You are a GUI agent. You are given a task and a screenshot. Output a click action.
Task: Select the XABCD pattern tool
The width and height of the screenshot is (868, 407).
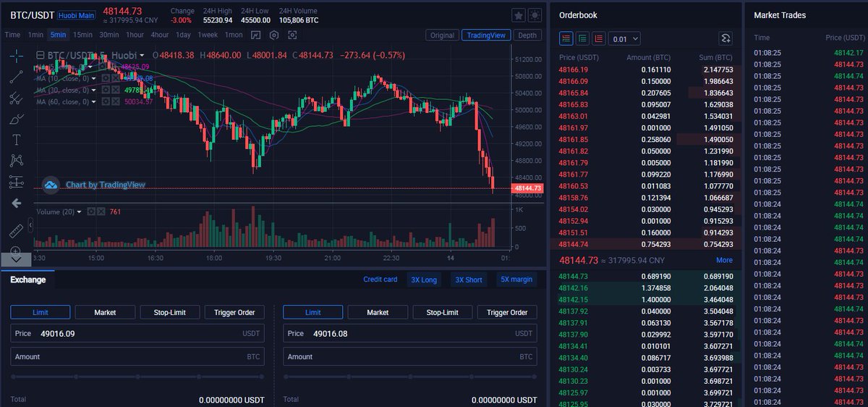click(x=16, y=161)
